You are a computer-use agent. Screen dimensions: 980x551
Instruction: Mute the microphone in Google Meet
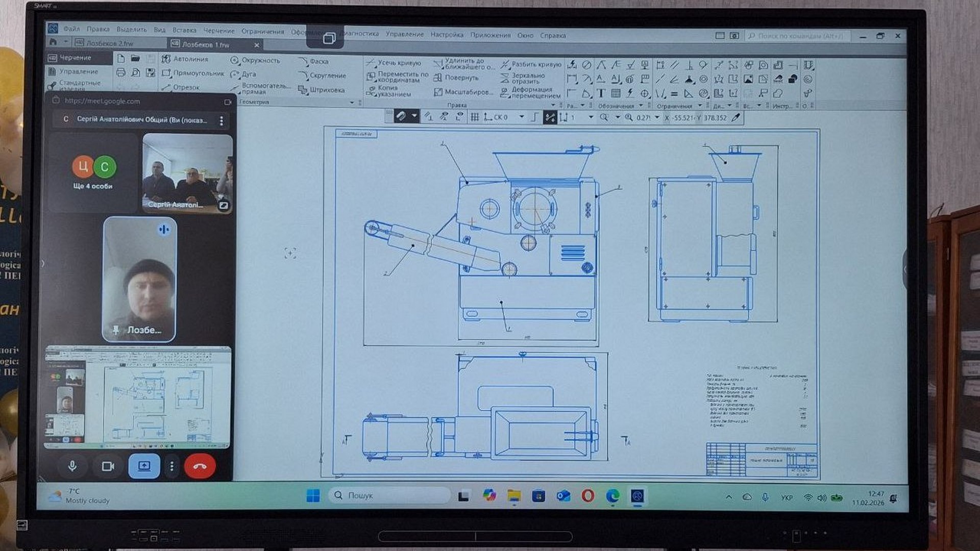(72, 466)
